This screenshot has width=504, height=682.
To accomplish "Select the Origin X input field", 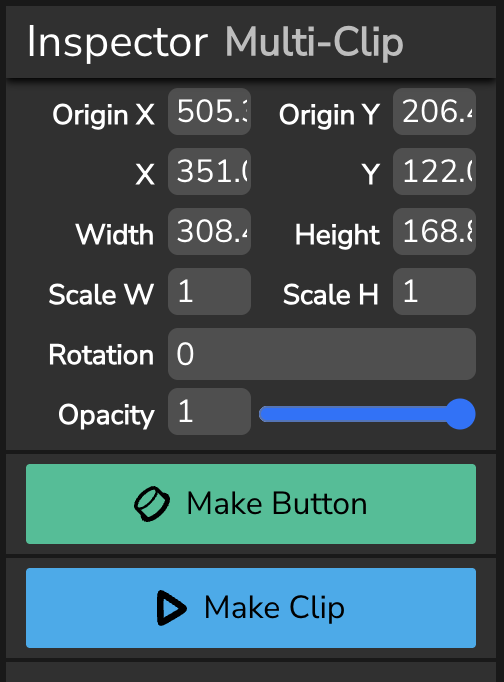I will click(x=210, y=111).
